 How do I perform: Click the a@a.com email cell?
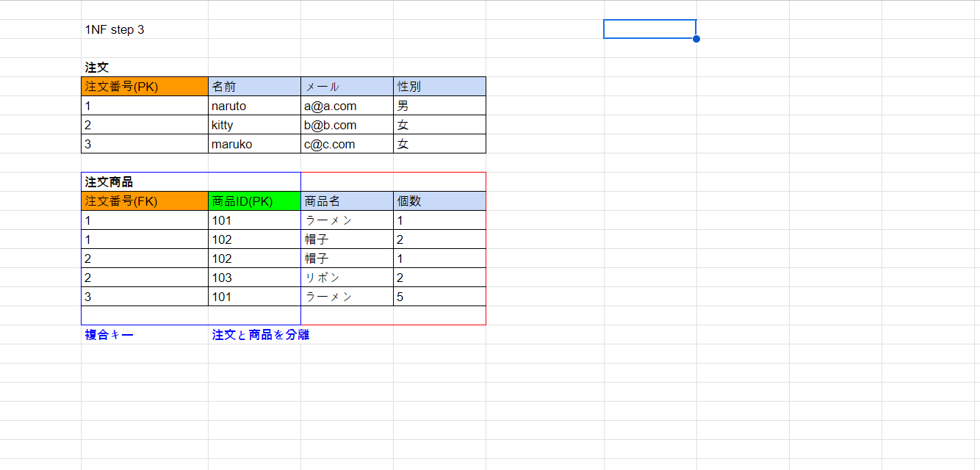pos(347,106)
